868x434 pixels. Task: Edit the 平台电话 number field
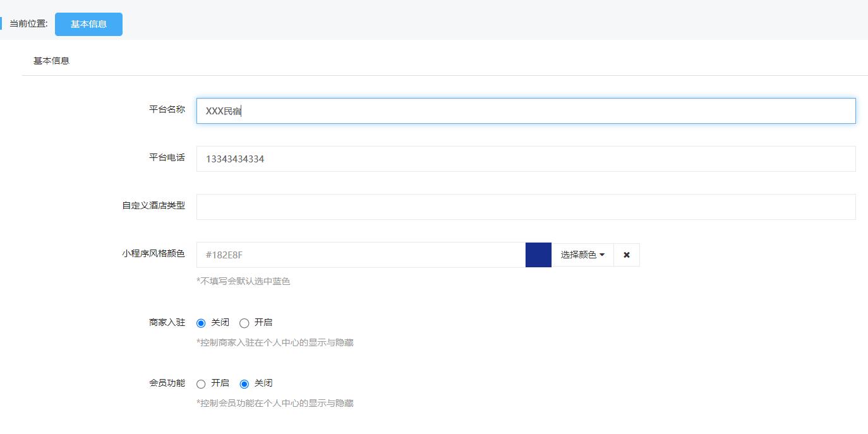tap(526, 159)
